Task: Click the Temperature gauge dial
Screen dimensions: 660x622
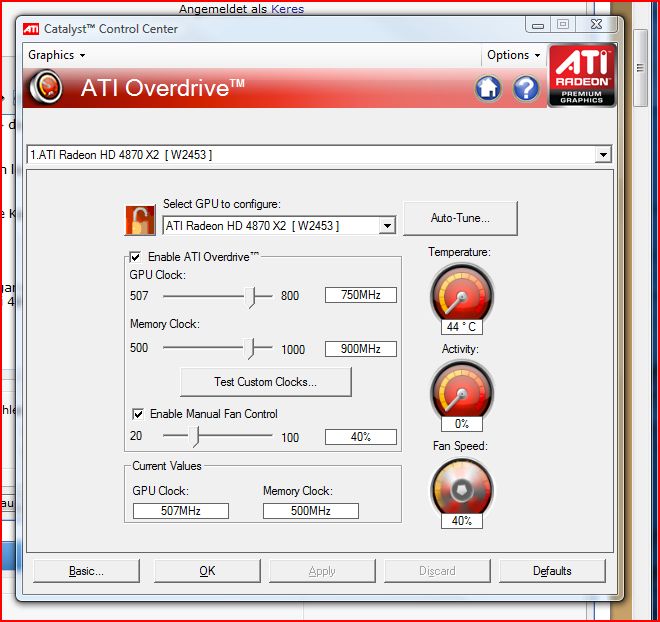Action: click(x=462, y=293)
